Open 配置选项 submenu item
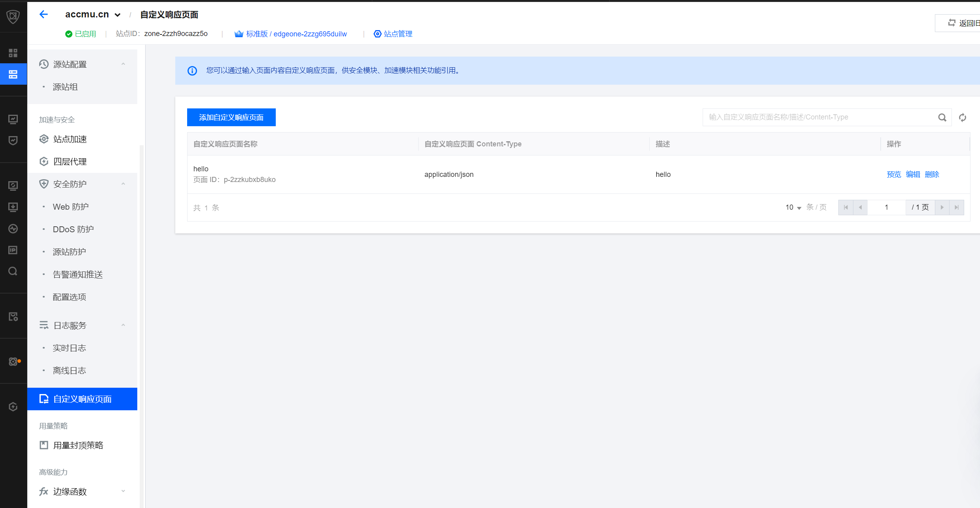Viewport: 980px width, 508px height. click(69, 297)
